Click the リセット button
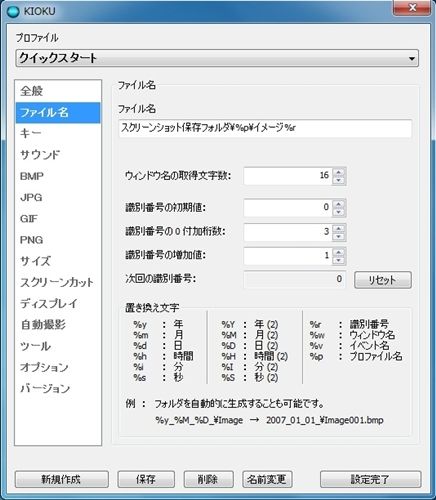The width and height of the screenshot is (436, 500). (x=383, y=280)
